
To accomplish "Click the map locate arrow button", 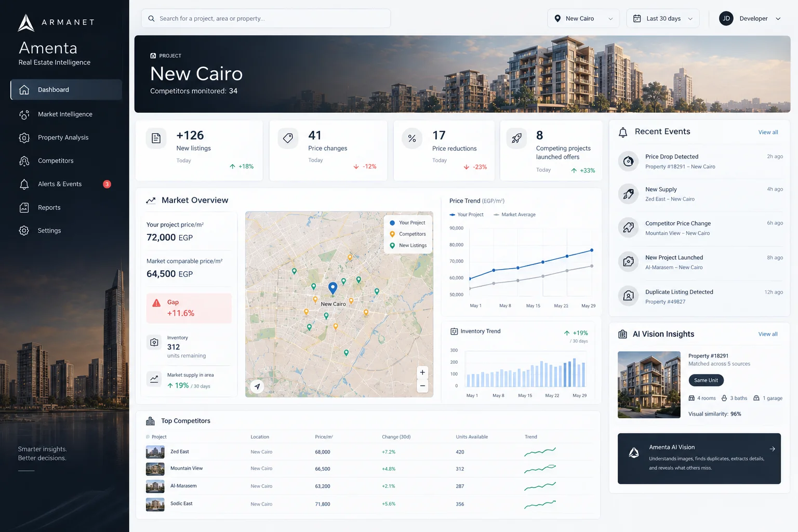I will 257,387.
